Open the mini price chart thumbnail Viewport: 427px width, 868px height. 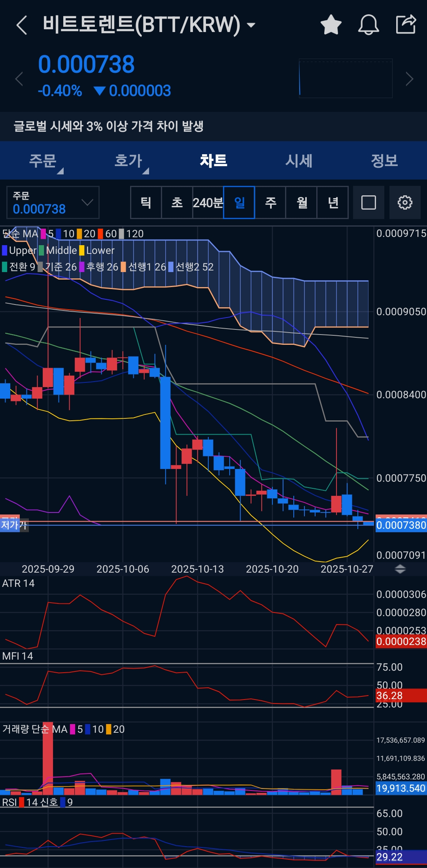point(346,78)
